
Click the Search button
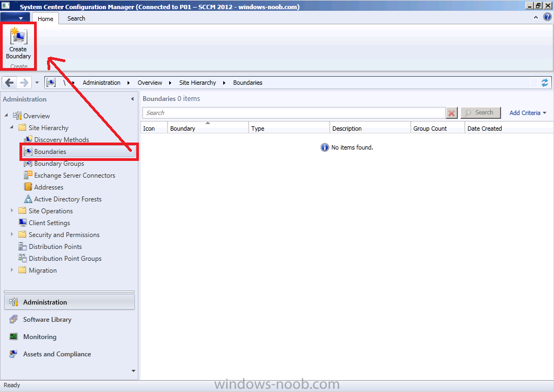480,112
